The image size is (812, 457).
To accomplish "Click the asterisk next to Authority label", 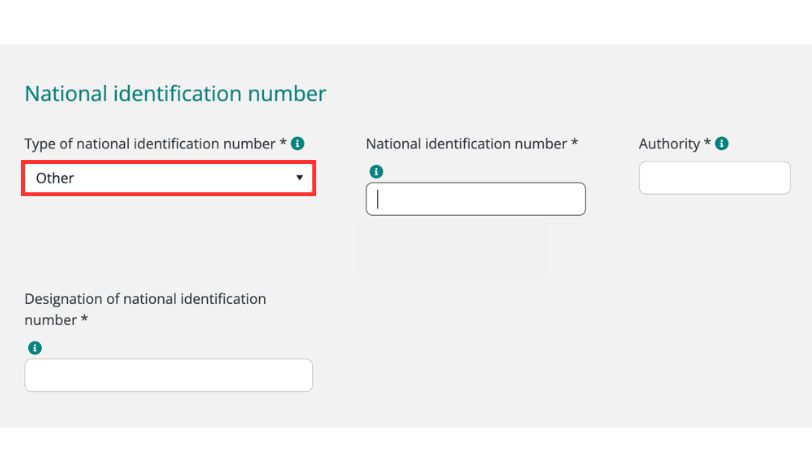I will pyautogui.click(x=707, y=144).
